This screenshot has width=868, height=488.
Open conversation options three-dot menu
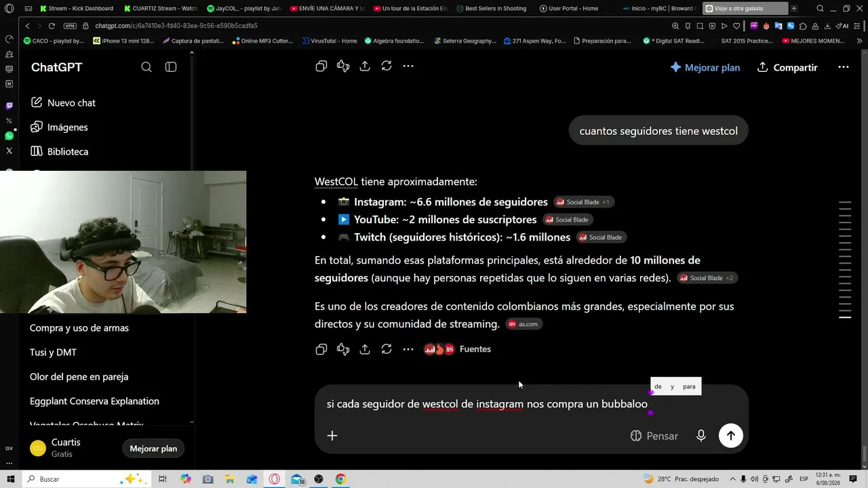tap(844, 68)
